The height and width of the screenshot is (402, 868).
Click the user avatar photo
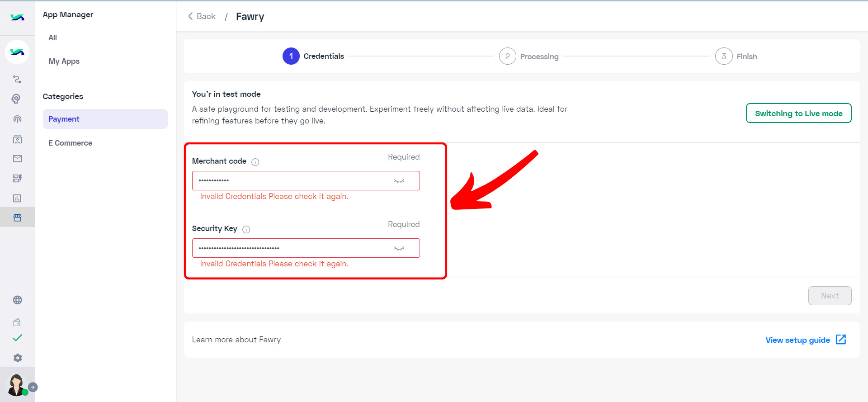tap(16, 384)
